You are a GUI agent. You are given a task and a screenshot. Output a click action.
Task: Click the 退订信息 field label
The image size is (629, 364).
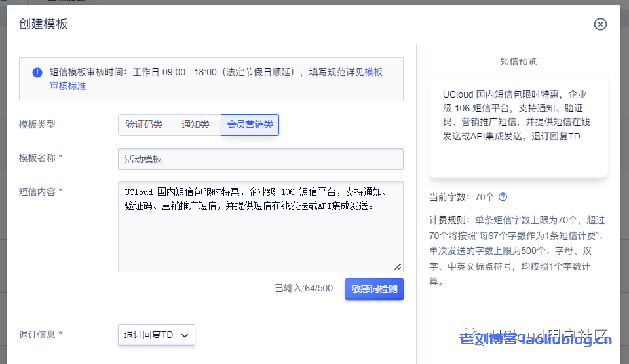(x=37, y=335)
